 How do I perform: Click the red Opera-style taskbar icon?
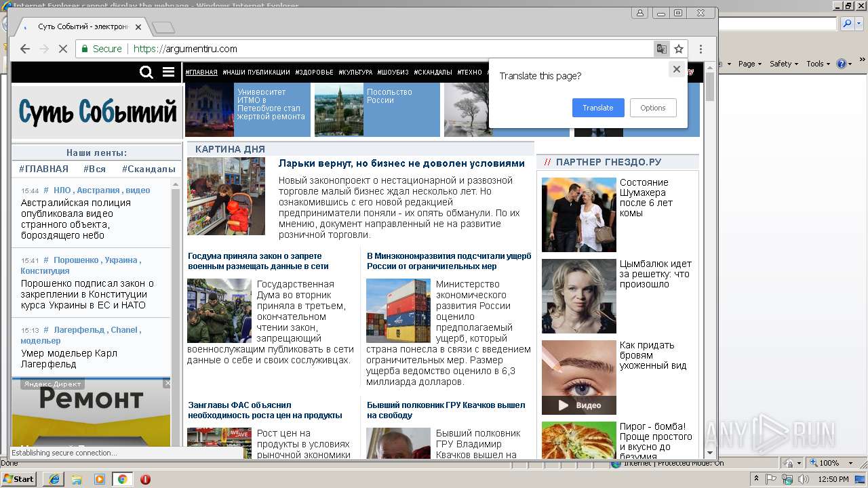click(x=145, y=479)
